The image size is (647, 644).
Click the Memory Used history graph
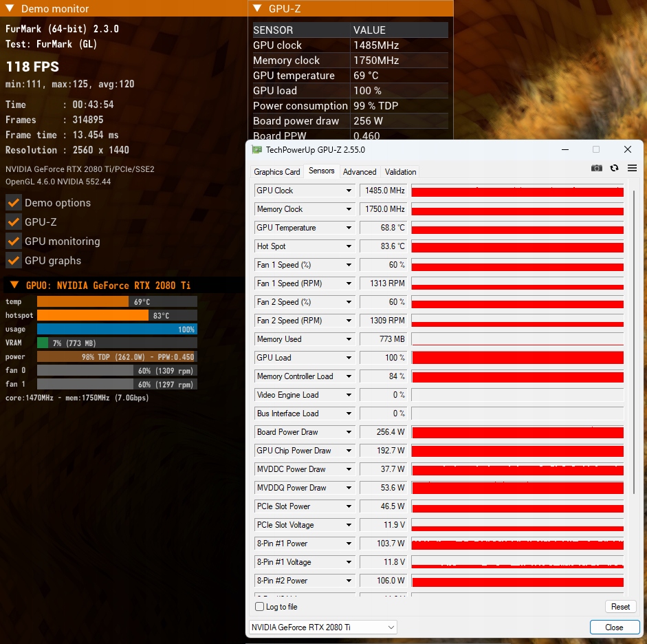518,339
